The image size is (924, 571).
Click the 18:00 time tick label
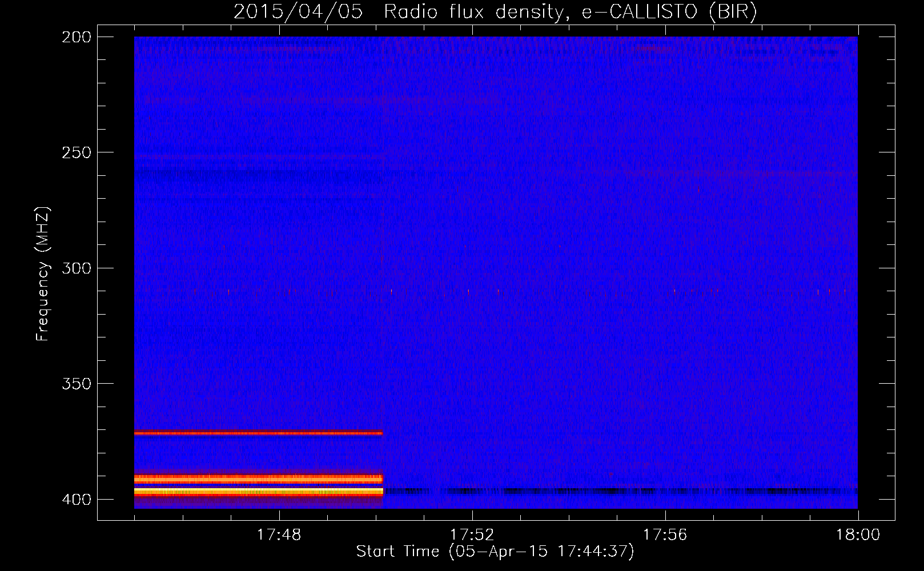(x=858, y=535)
